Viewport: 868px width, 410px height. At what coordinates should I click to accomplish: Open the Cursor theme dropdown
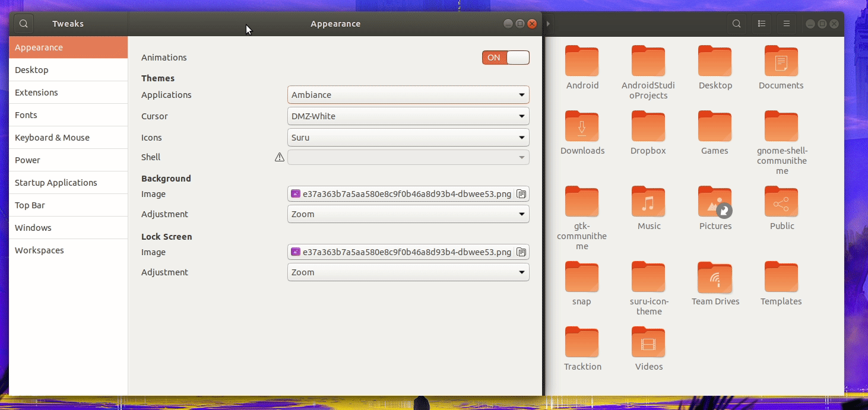click(x=408, y=116)
